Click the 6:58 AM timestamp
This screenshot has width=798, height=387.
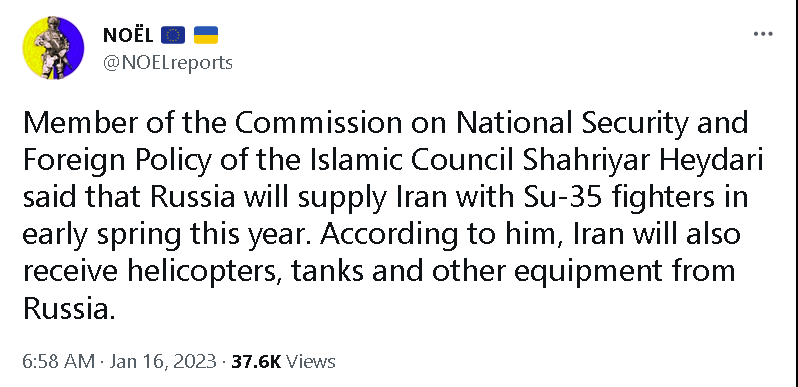pyautogui.click(x=59, y=362)
